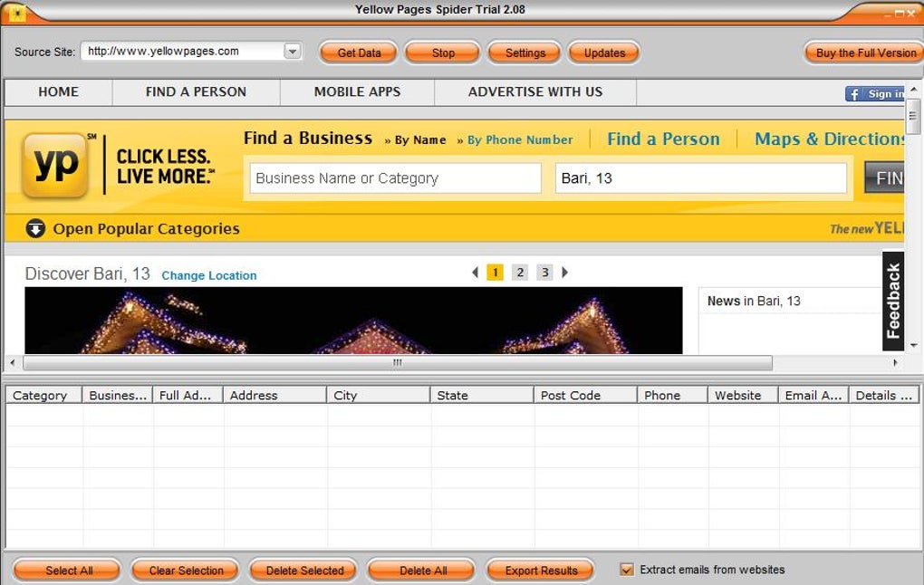Open the FIND A PERSON menu tab

pyautogui.click(x=196, y=91)
